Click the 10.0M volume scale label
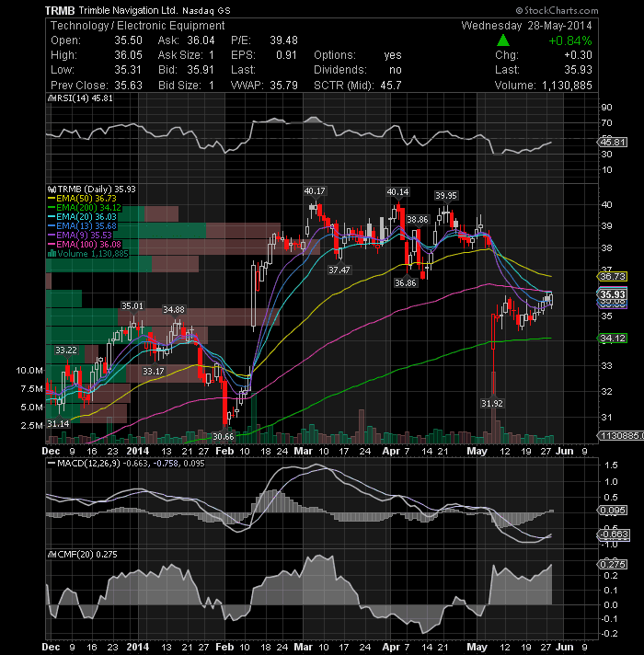 [29, 370]
